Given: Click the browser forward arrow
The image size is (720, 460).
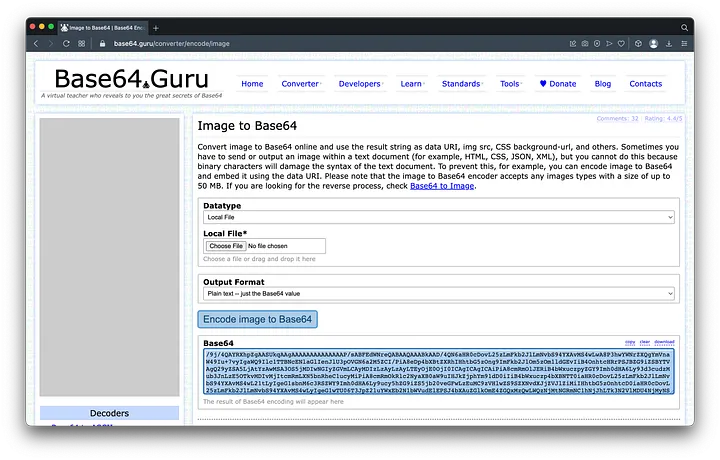Looking at the screenshot, I should tap(52, 44).
